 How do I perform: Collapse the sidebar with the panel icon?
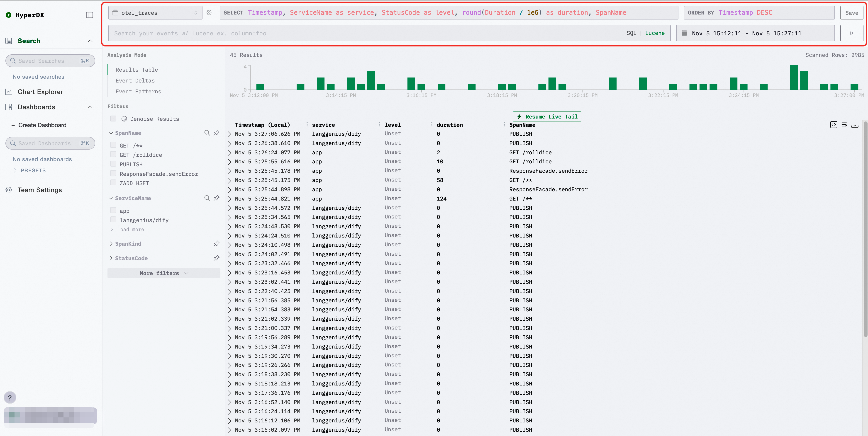click(89, 15)
